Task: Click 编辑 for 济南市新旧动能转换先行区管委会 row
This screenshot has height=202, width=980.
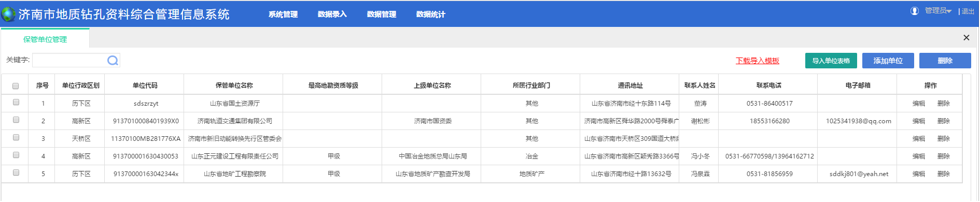Action: (919, 139)
